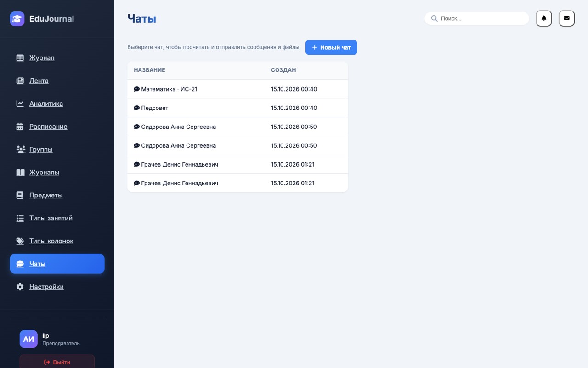
Task: Log out with the Выйти button
Action: tap(57, 362)
